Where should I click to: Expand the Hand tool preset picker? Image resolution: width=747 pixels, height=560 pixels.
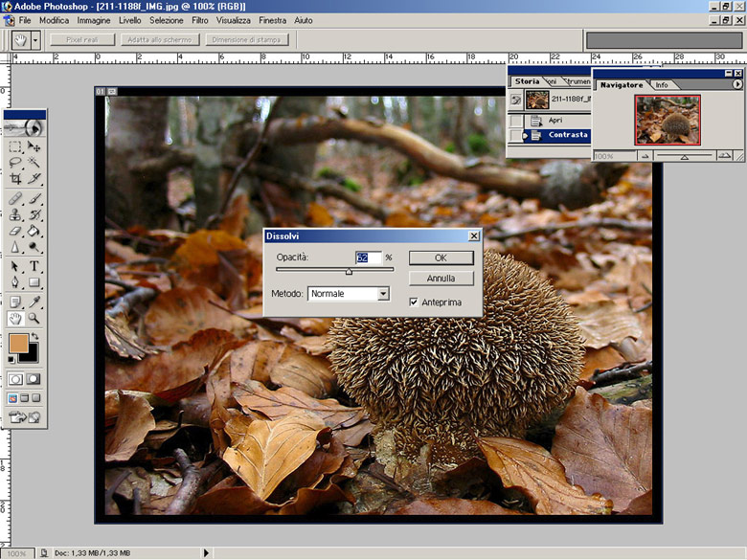35,40
